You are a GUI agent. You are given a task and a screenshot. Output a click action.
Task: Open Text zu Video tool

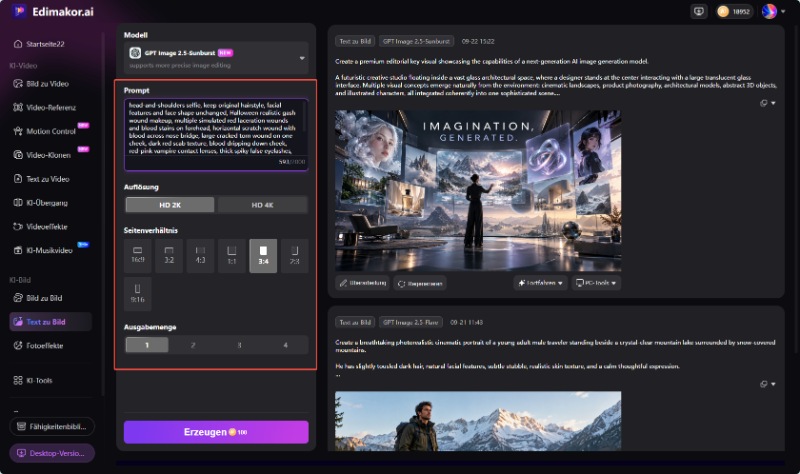(x=41, y=179)
